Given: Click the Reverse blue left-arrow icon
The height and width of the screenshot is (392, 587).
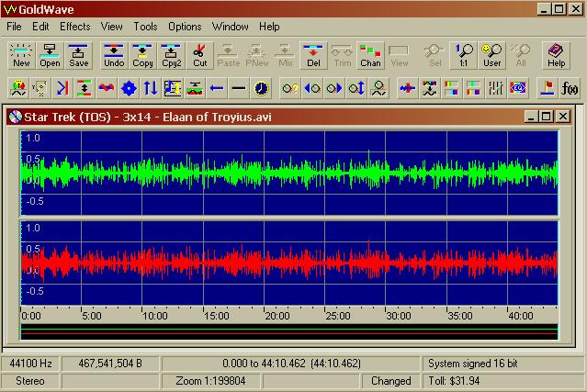Looking at the screenshot, I should 217,88.
